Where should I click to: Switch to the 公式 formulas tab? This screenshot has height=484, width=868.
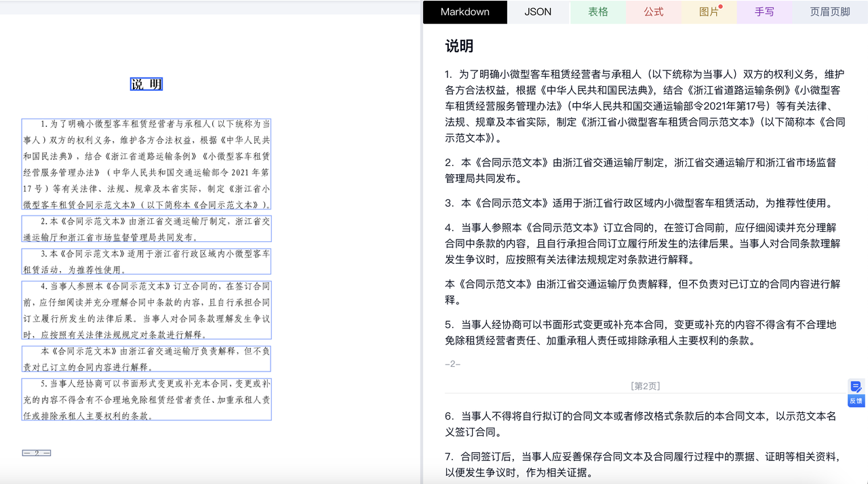point(654,12)
